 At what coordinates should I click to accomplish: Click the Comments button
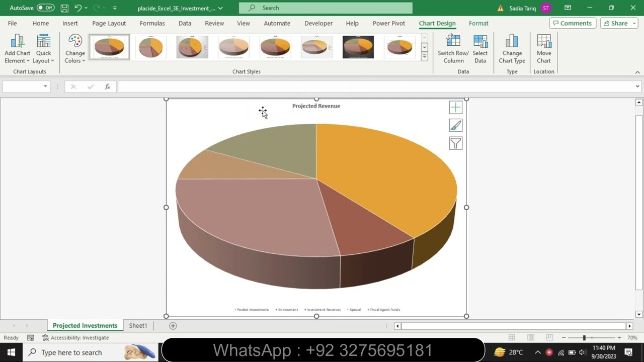point(573,23)
